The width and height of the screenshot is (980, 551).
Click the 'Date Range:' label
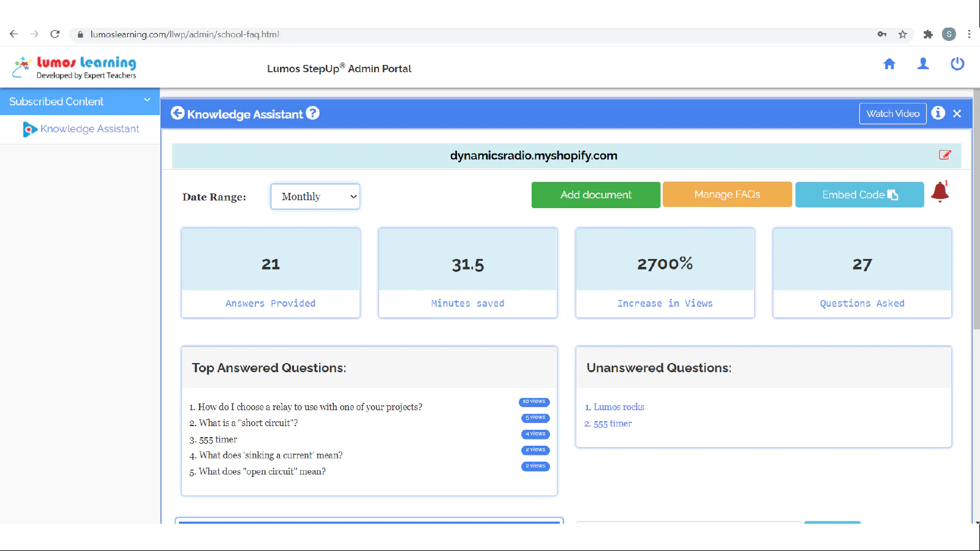214,197
